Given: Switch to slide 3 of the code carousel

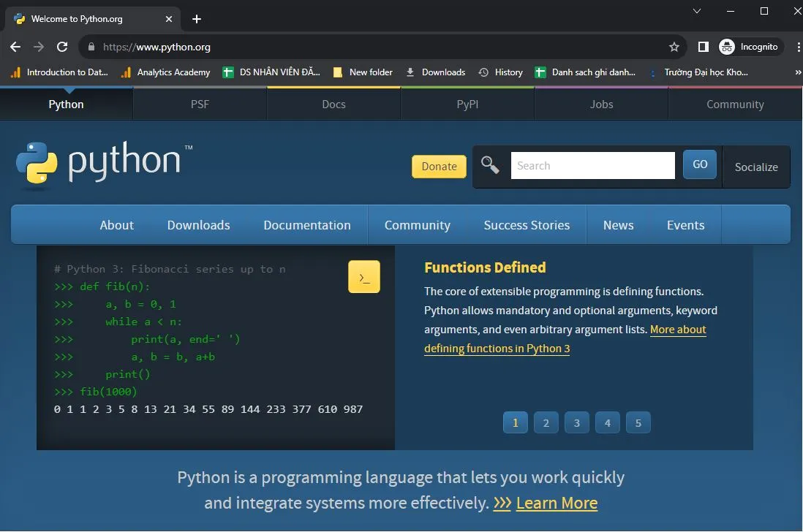Looking at the screenshot, I should [576, 422].
